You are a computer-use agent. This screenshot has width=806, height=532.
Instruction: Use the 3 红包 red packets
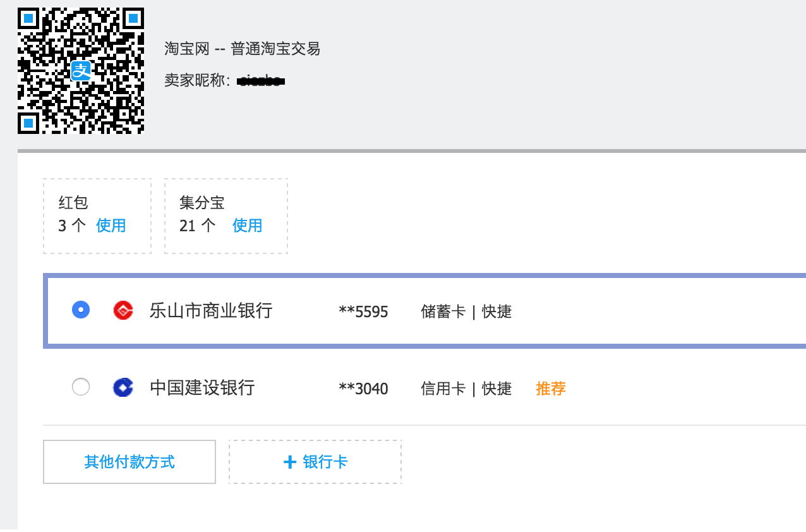click(x=111, y=226)
